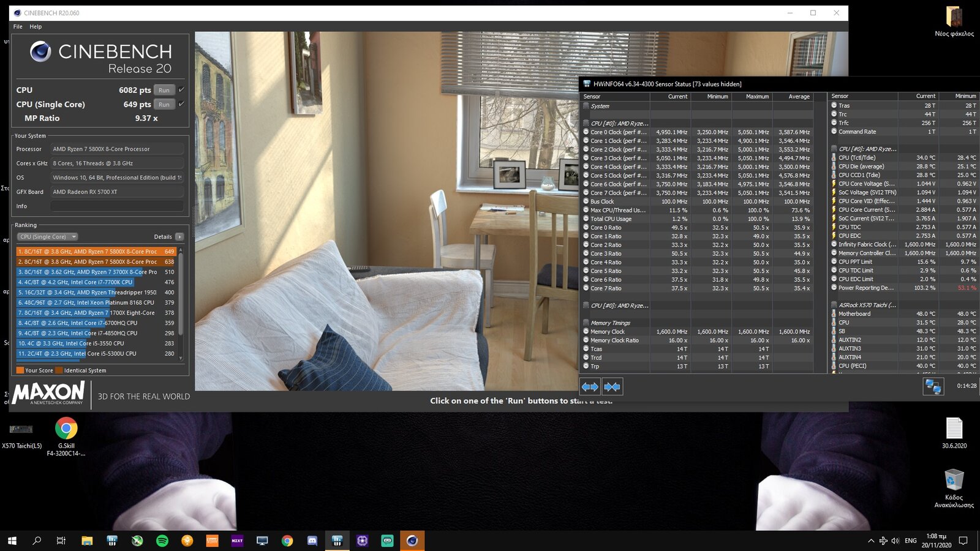Click the ENG language indicator
The image size is (980, 551).
[x=911, y=541]
